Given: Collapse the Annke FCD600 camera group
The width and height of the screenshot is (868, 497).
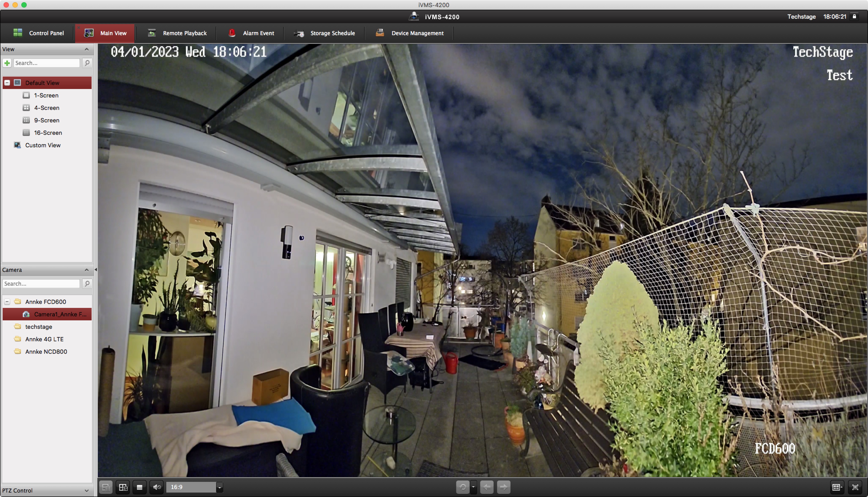Looking at the screenshot, I should [x=7, y=302].
